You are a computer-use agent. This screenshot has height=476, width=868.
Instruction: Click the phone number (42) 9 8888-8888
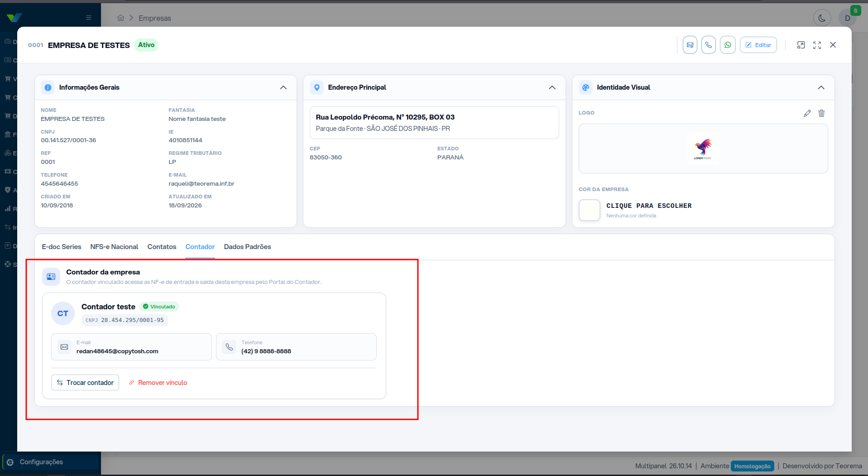click(x=266, y=351)
